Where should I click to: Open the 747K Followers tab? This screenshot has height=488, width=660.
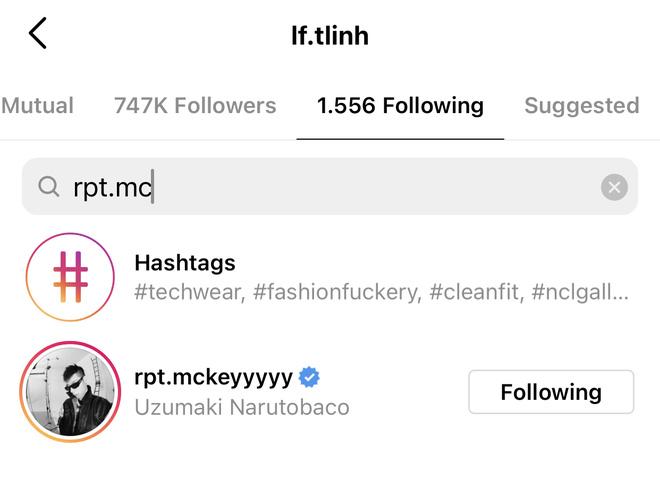click(x=195, y=106)
